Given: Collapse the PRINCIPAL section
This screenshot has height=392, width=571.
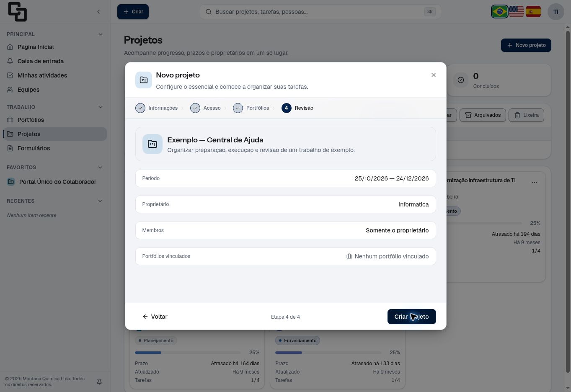Looking at the screenshot, I should coord(100,34).
